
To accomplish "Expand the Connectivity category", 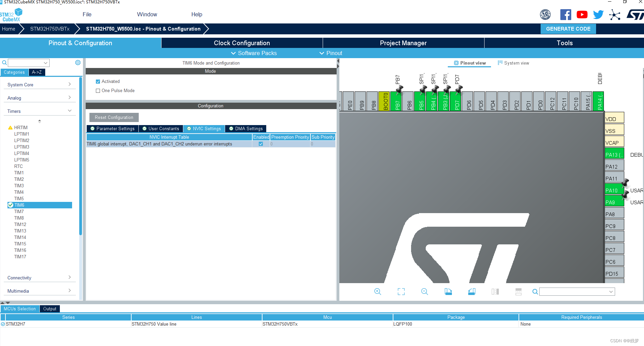I will coord(39,278).
